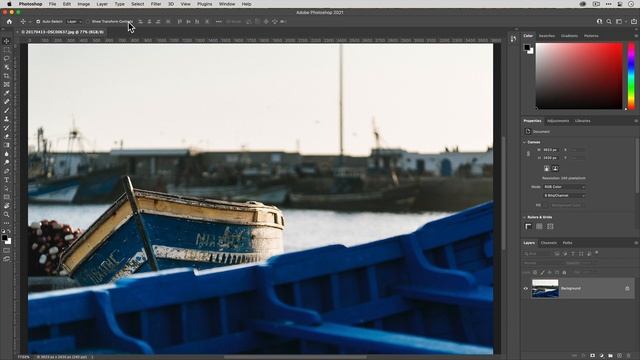Screen dimensions: 640x360
Task: Toggle Quick Mask mode button
Action: [7, 250]
